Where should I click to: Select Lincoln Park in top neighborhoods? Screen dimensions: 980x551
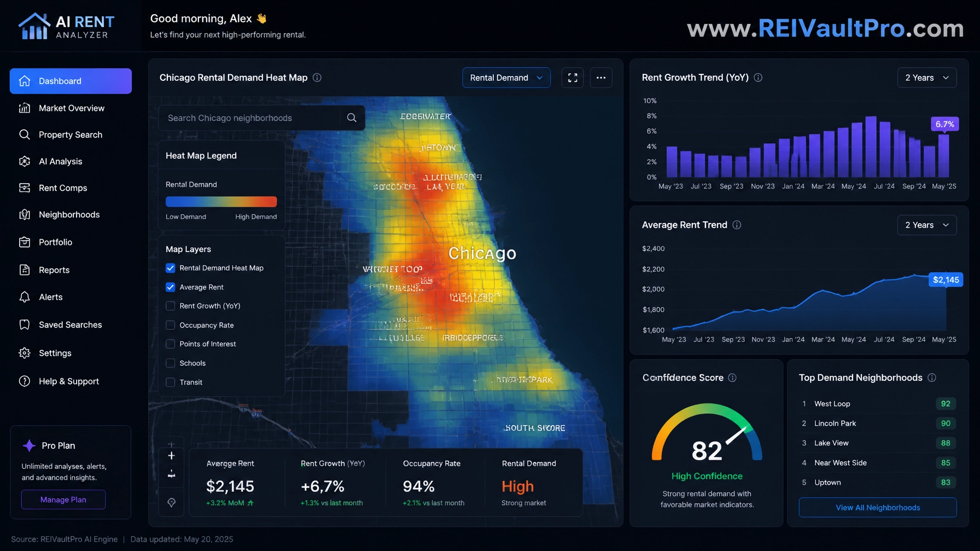[878, 424]
